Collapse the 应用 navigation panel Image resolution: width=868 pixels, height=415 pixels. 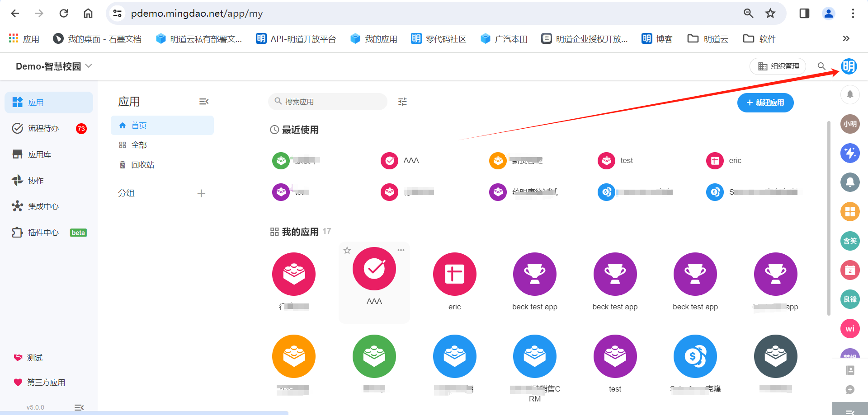click(204, 102)
